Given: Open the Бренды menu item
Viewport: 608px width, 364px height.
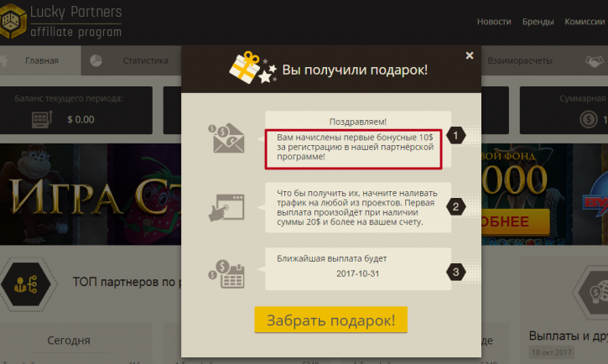Looking at the screenshot, I should click(x=538, y=22).
